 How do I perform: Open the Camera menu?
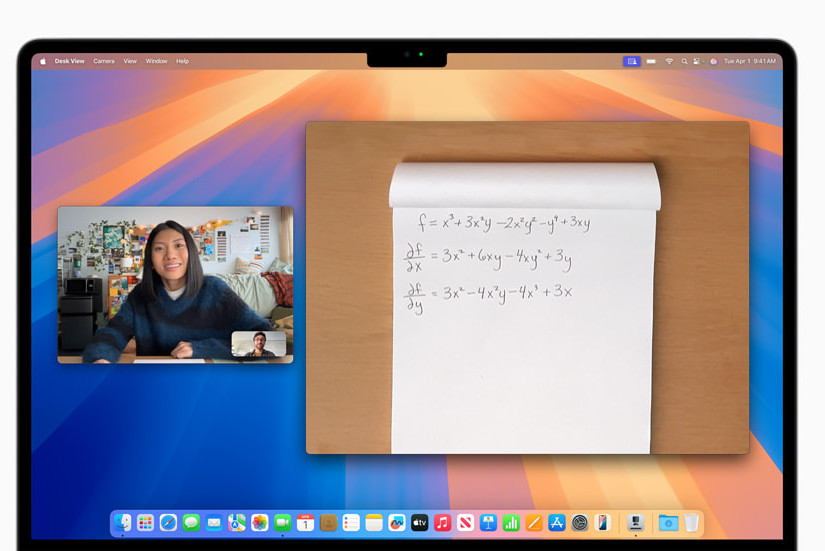pos(104,61)
